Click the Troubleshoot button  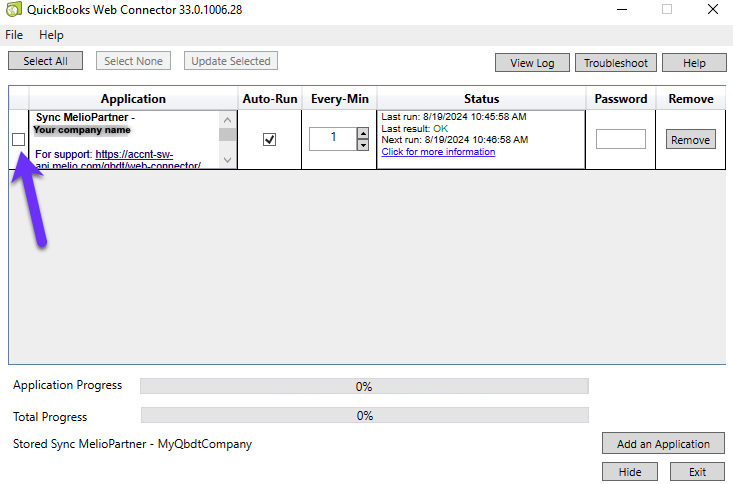[x=616, y=63]
